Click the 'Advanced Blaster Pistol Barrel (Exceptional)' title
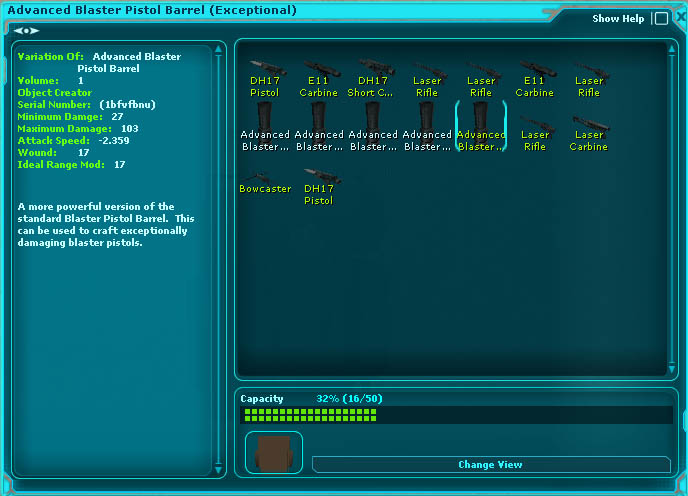 tap(152, 10)
